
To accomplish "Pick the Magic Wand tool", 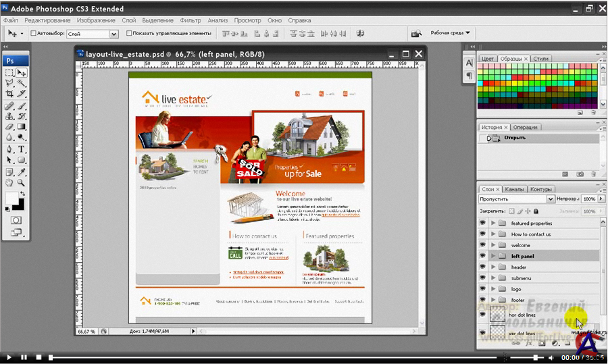I will click(x=22, y=83).
